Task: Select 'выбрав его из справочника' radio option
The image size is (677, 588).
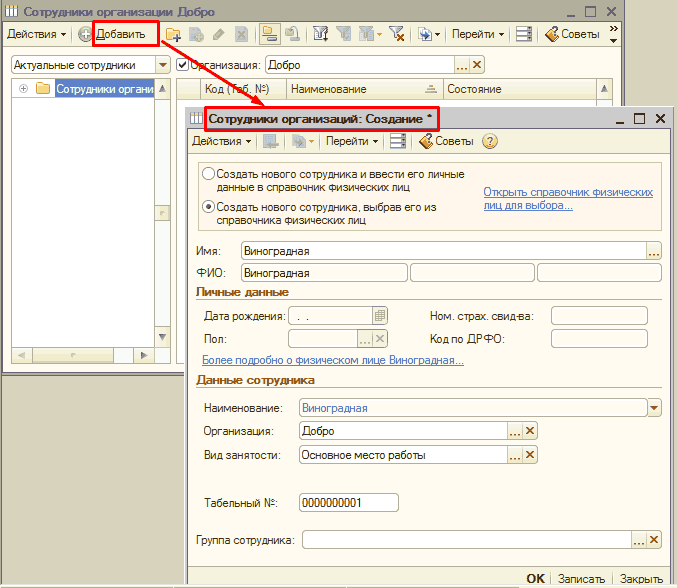Action: [208, 207]
